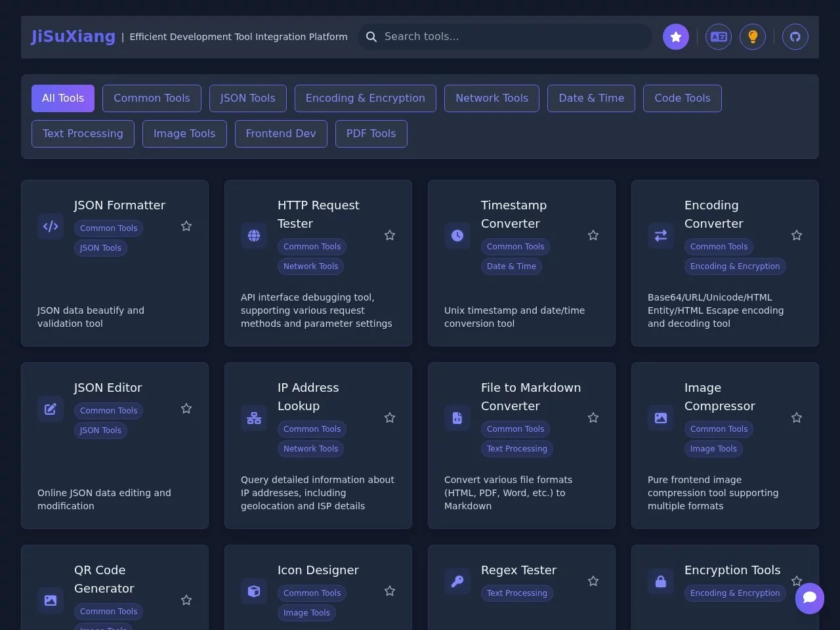Toggle favorite on File to Markdown Converter
This screenshot has width=840, height=630.
click(593, 418)
